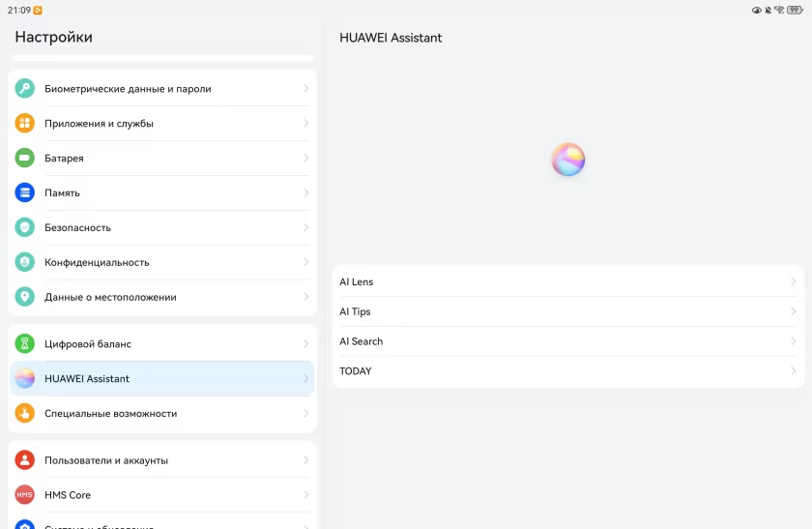
Task: Click the Специальные возможности hand icon
Action: click(x=24, y=414)
